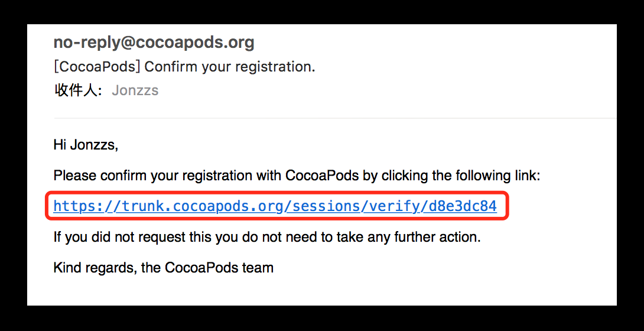Open the CocoaPods verification link
This screenshot has height=331, width=644.
click(x=275, y=206)
